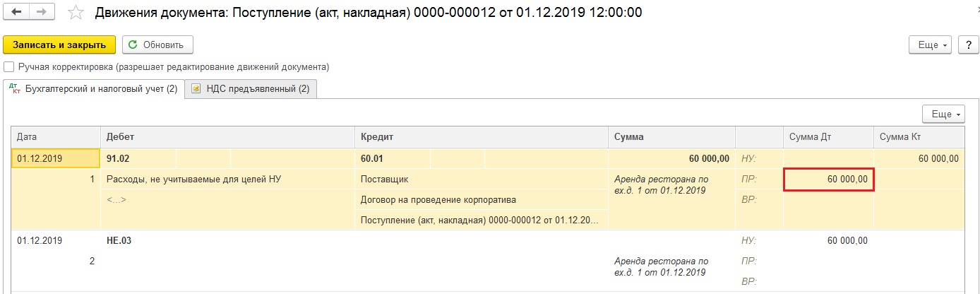
Task: Select the НЕ.03 debit account entry
Action: [x=119, y=240]
